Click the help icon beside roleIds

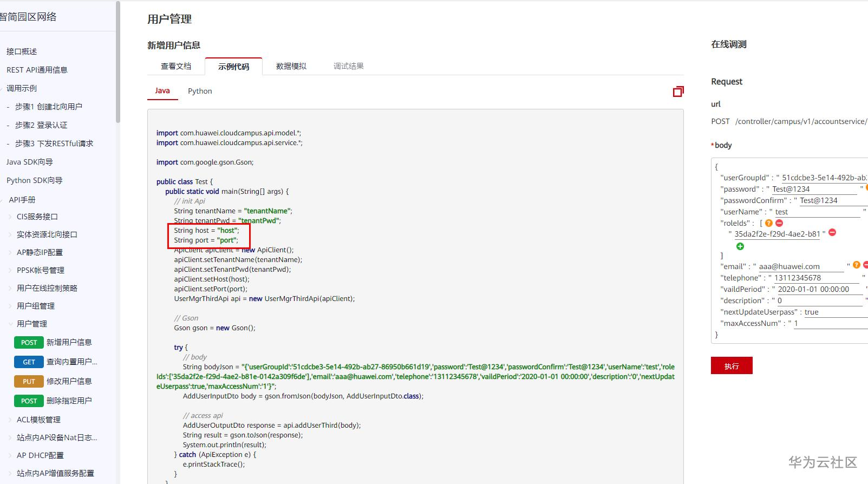pyautogui.click(x=769, y=223)
